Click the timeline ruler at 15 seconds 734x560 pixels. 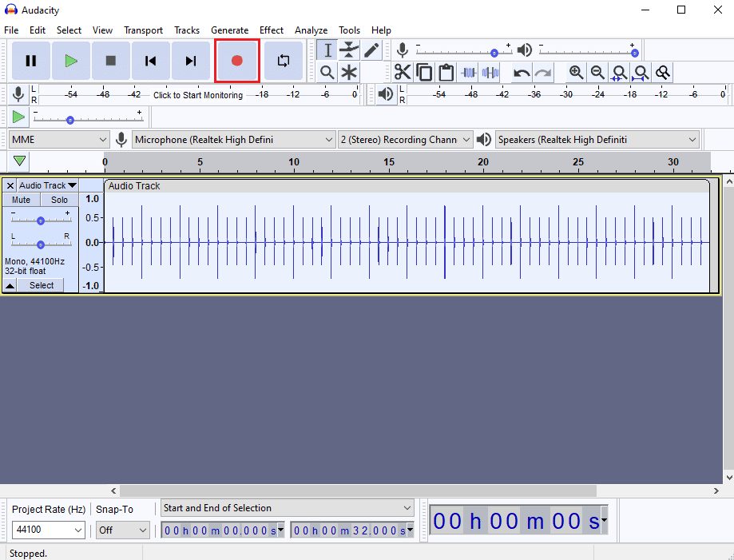[389, 162]
